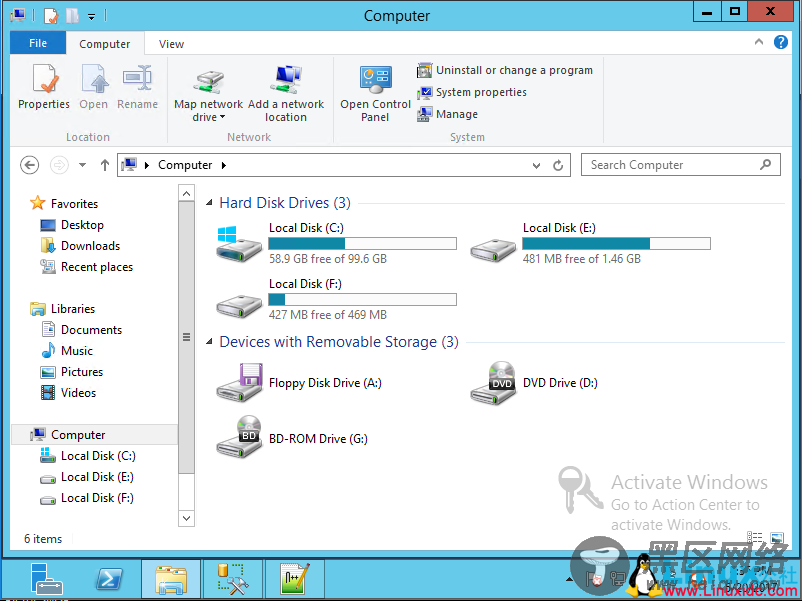The width and height of the screenshot is (802, 601).
Task: Go up one level with Up arrow
Action: [105, 165]
